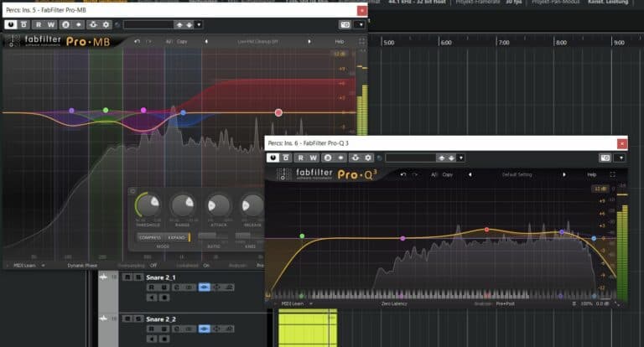The image size is (644, 347).
Task: Toggle the Pro-MB plugin power button
Action: coord(11,24)
